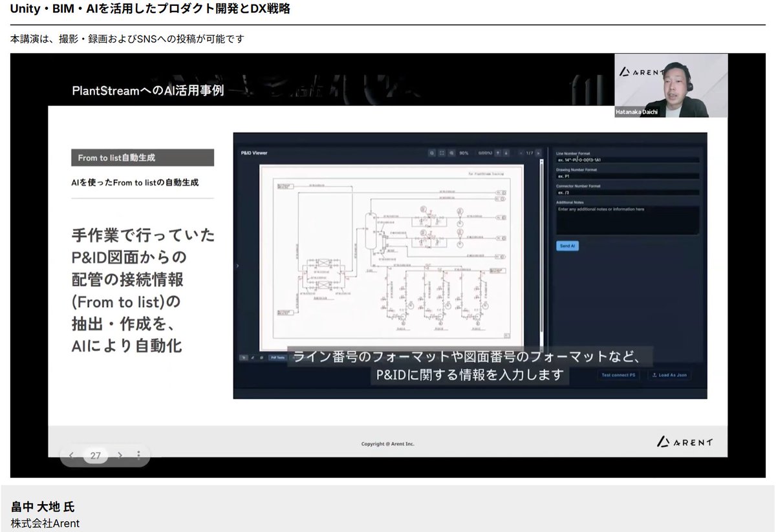Click the magnifier icon next to the 90% value

click(451, 153)
